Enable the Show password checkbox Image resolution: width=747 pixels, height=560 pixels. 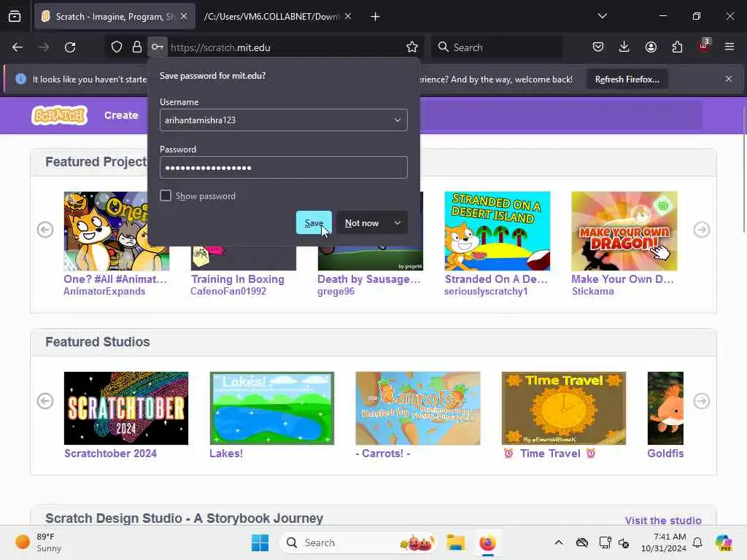[x=166, y=195]
